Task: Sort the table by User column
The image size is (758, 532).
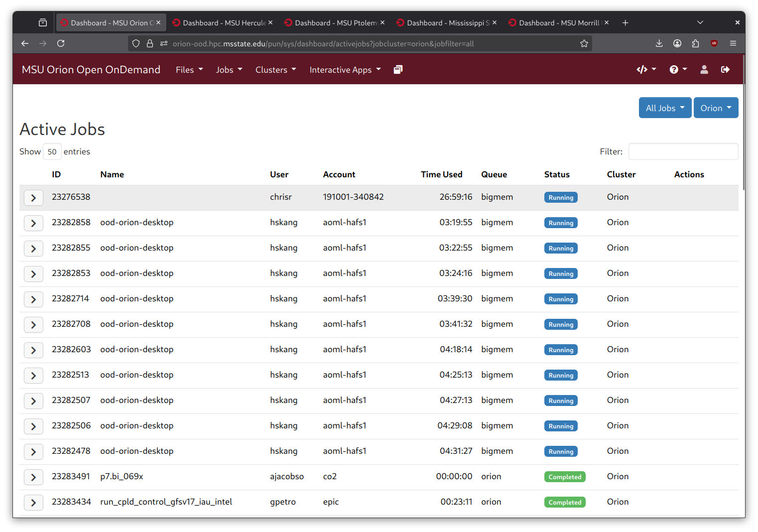Action: [279, 174]
